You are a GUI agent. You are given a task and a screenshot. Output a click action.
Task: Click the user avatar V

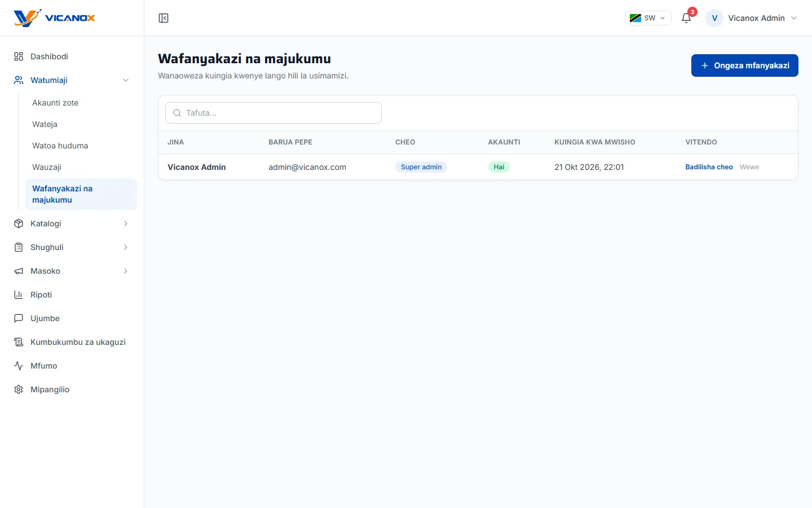pos(714,18)
